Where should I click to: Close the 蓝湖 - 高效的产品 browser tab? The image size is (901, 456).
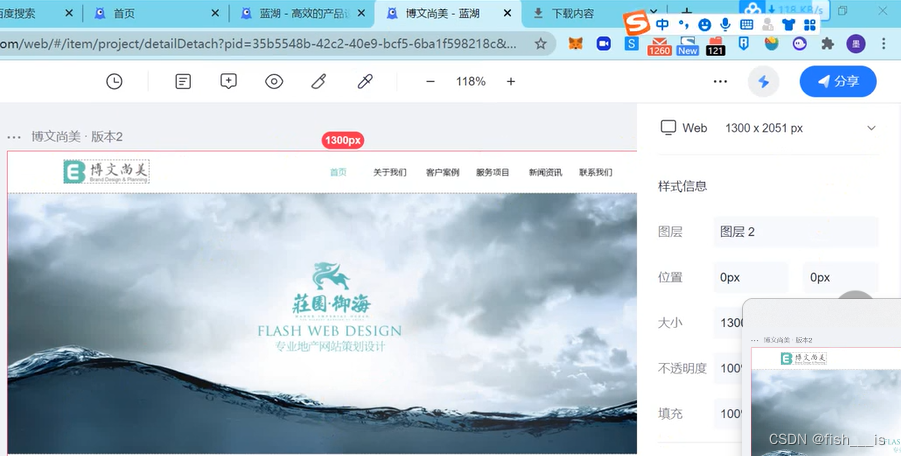pyautogui.click(x=361, y=13)
